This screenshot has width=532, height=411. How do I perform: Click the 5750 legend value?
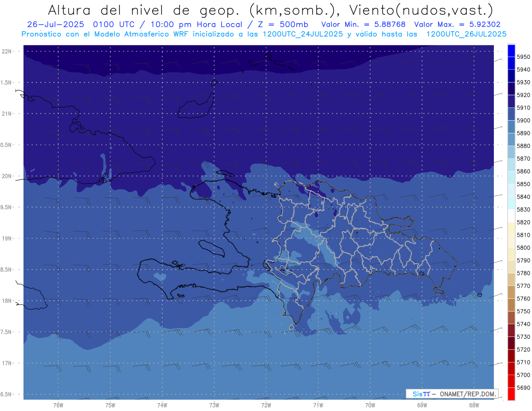click(x=523, y=311)
